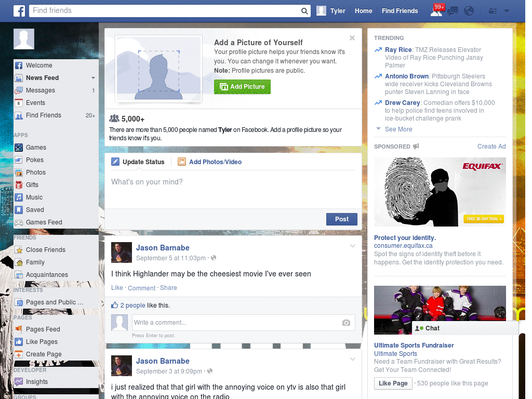This screenshot has width=532, height=399.
Task: Open Find Friends in left sidebar
Action: [56, 115]
